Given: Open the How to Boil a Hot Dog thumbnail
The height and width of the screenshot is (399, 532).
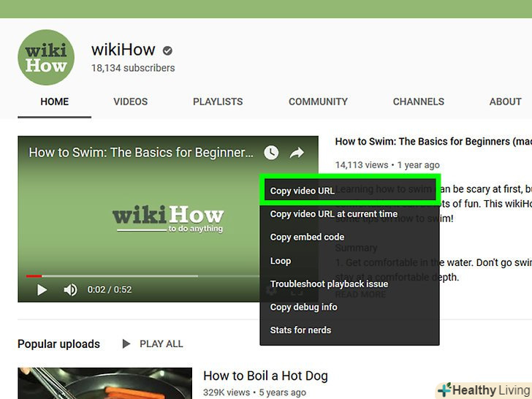Looking at the screenshot, I should pos(104,383).
